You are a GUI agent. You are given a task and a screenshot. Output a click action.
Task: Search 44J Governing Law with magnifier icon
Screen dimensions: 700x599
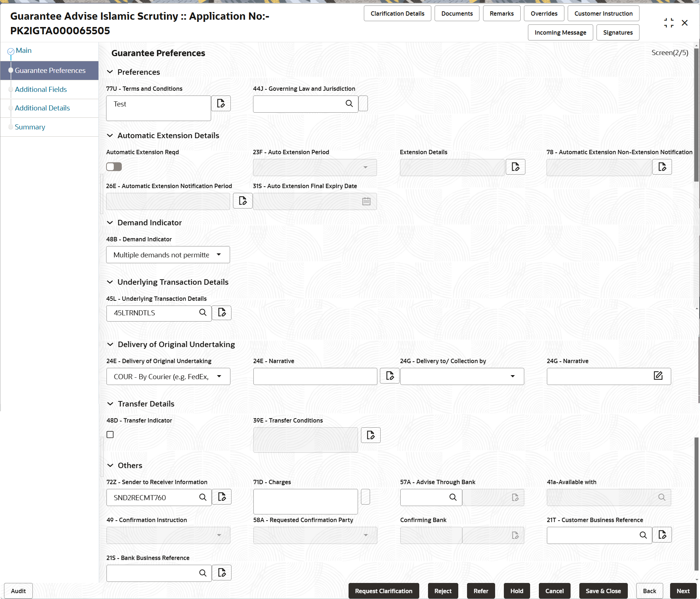349,104
